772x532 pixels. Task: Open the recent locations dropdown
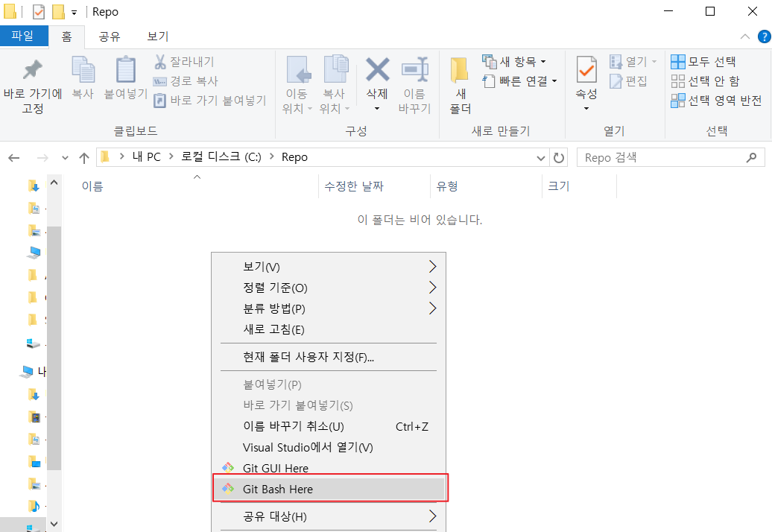[x=65, y=158]
